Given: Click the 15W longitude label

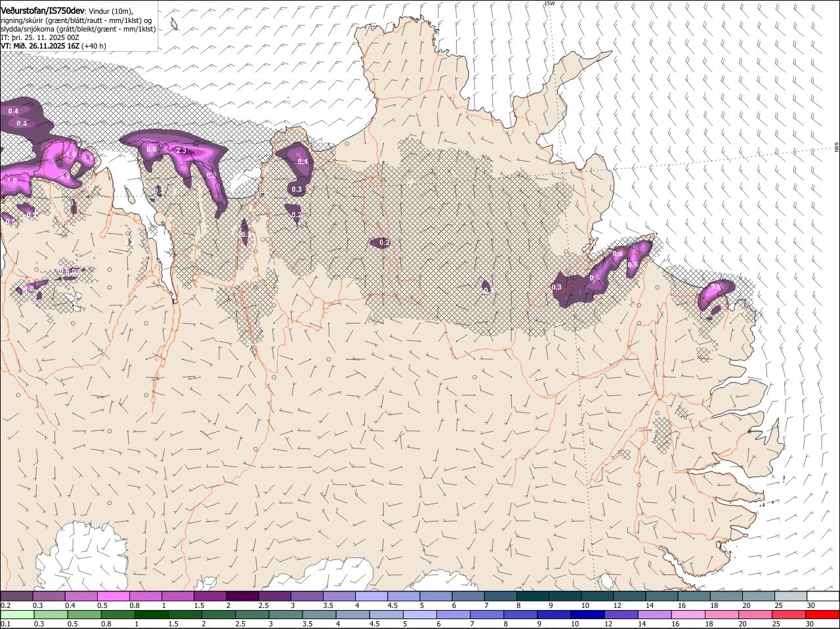Looking at the screenshot, I should tap(549, 4).
